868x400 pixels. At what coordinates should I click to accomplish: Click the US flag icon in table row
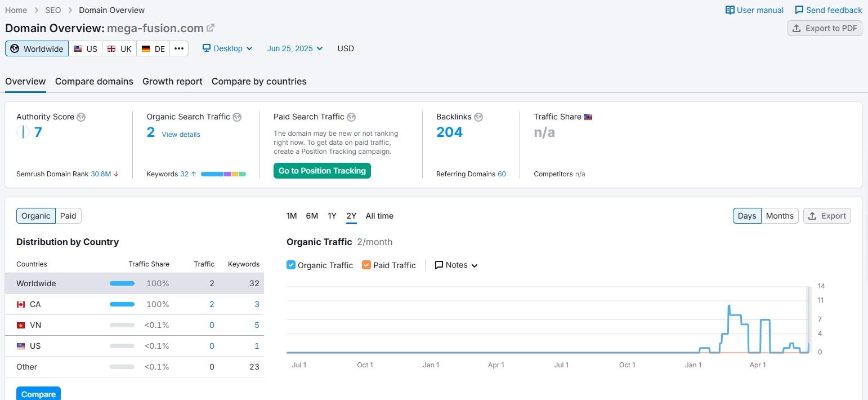point(21,346)
